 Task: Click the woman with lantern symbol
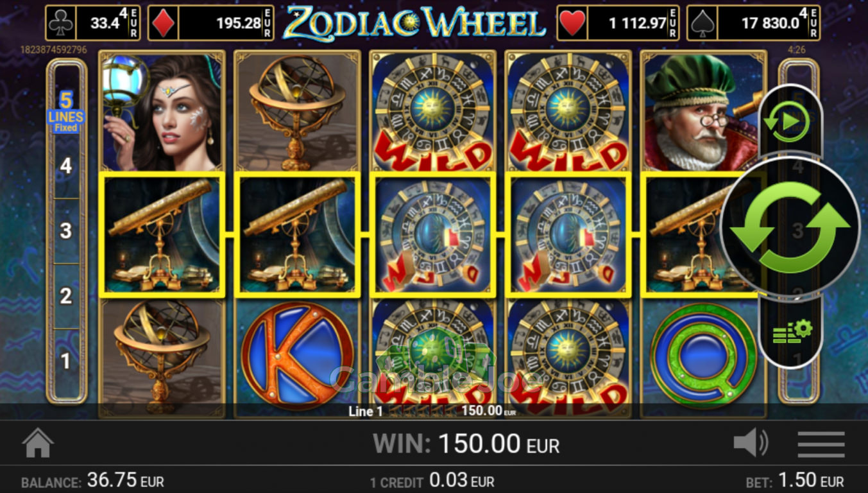point(162,111)
